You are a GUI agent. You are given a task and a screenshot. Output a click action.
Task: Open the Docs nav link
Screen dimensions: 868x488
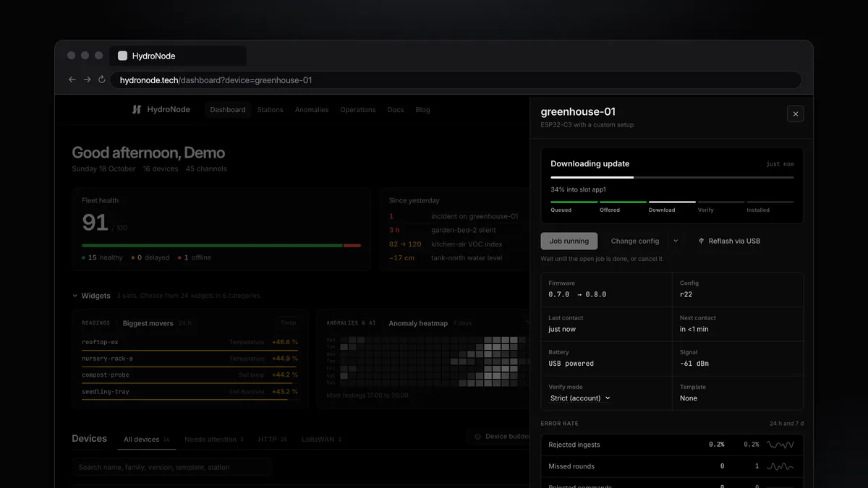tap(395, 110)
